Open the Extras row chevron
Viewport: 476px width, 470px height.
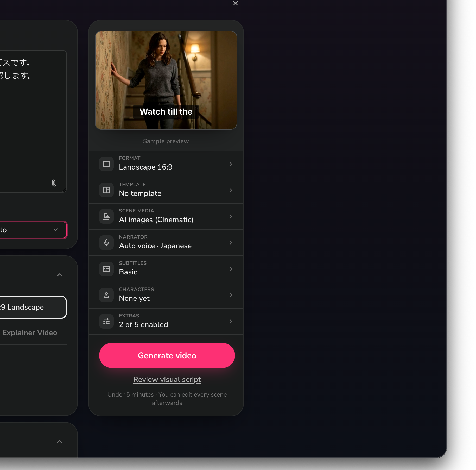point(231,321)
